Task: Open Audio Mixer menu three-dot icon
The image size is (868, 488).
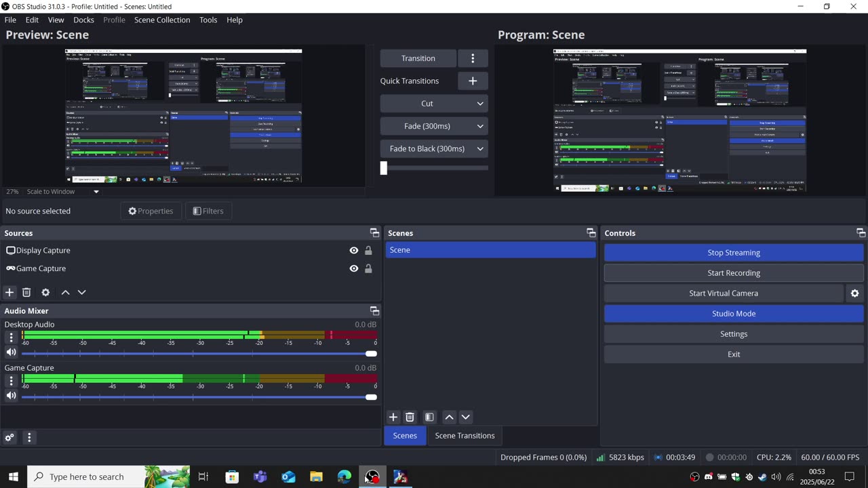Action: pyautogui.click(x=29, y=438)
